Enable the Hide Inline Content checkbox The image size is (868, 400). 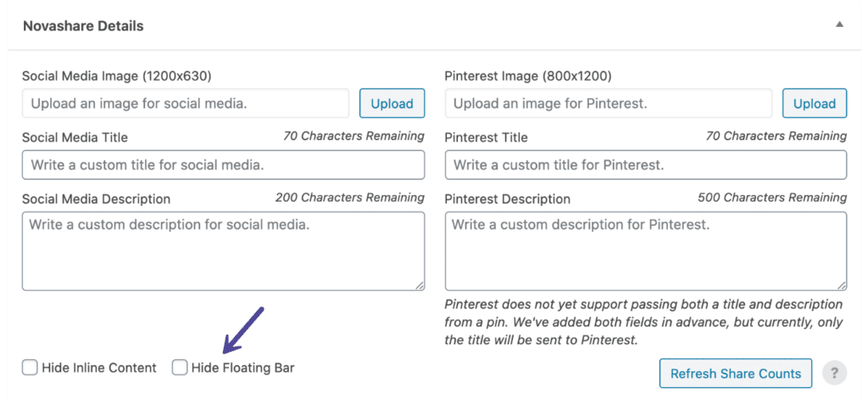click(30, 367)
